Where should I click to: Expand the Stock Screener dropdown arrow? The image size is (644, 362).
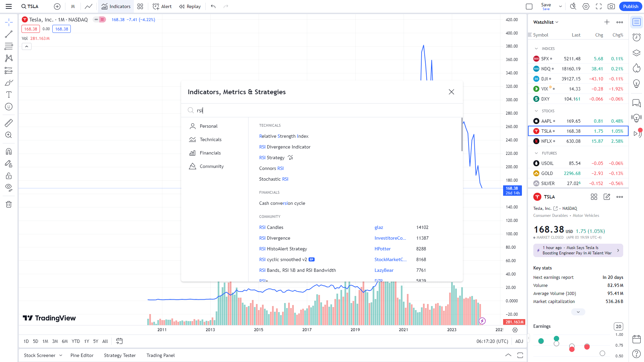coord(61,355)
